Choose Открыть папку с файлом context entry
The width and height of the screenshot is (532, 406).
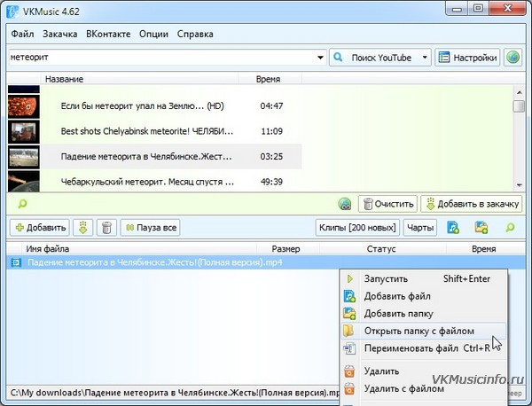point(424,331)
